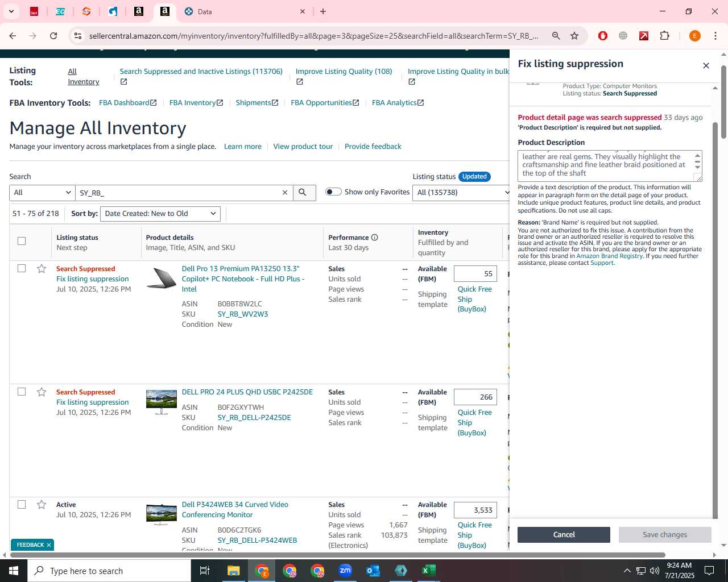Open Task View on taskbar
Viewport: 728px width, 582px height.
[205, 571]
